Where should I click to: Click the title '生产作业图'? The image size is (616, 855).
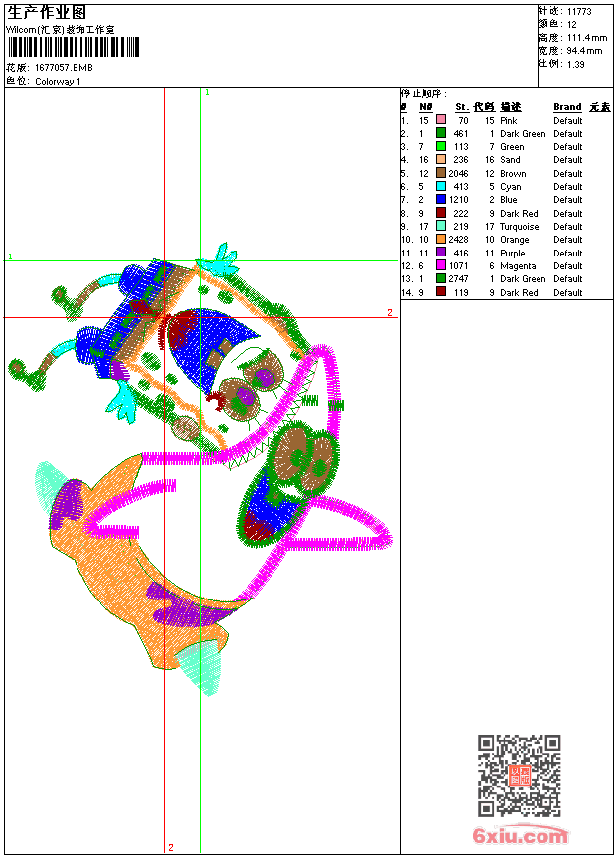(47, 13)
